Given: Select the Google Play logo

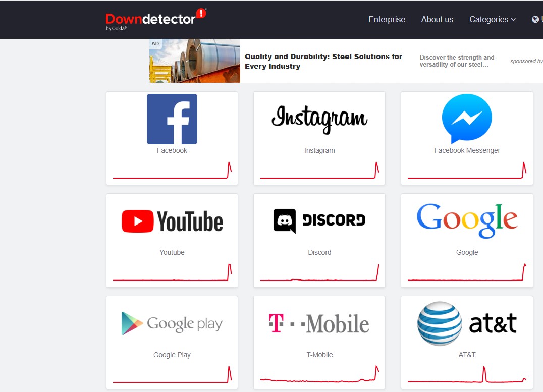Looking at the screenshot, I should [x=172, y=323].
